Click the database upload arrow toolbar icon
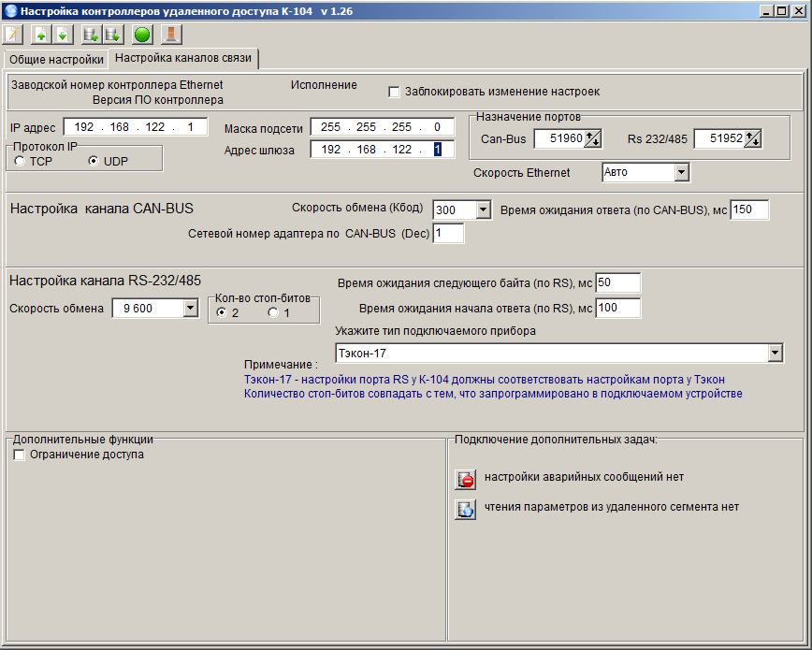812x650 pixels. pyautogui.click(x=91, y=35)
